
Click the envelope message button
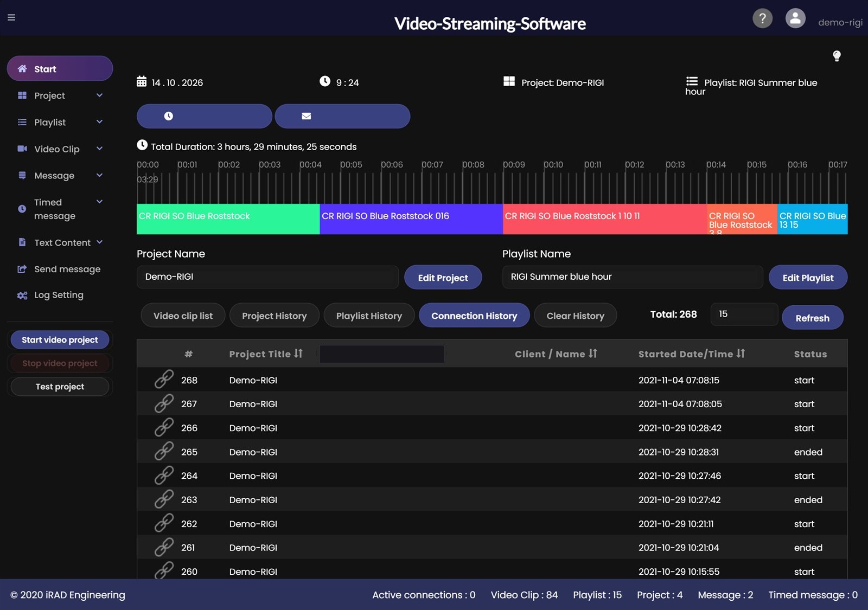point(342,116)
